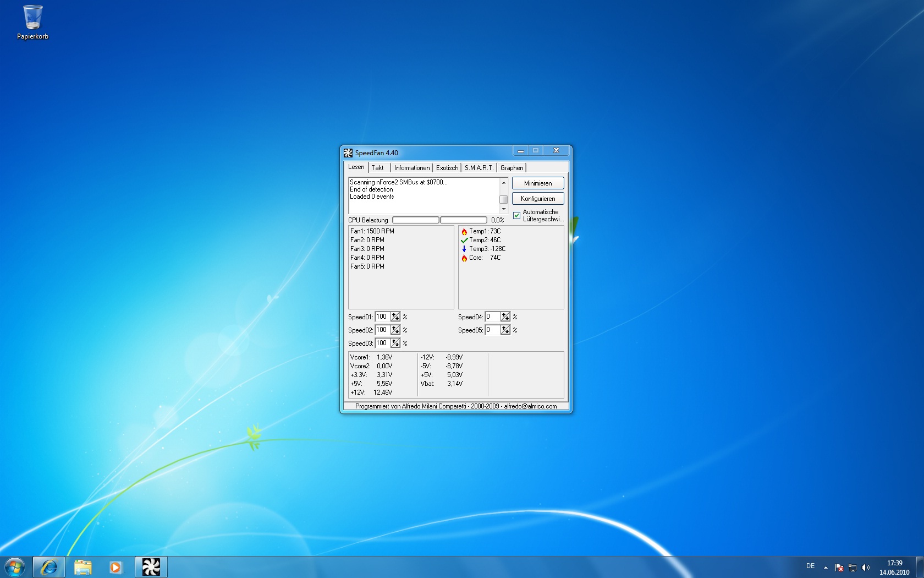The width and height of the screenshot is (924, 578).
Task: Click the Konfigurieren button
Action: [x=538, y=199]
